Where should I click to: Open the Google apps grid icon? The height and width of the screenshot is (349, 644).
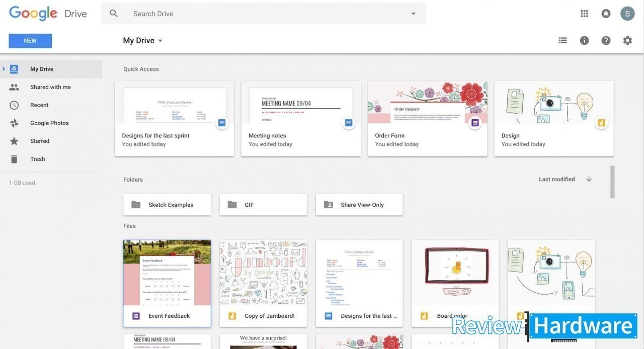[584, 14]
